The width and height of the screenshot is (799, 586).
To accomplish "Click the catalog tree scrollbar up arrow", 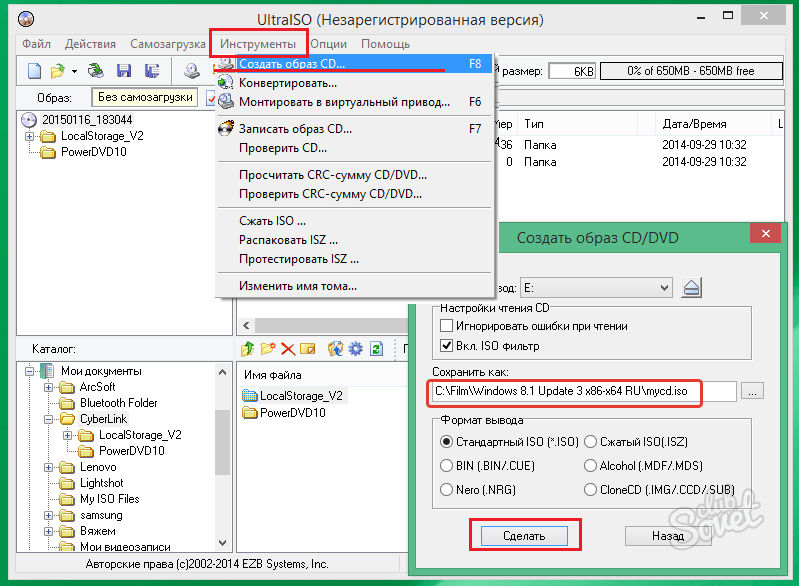I will [x=222, y=372].
